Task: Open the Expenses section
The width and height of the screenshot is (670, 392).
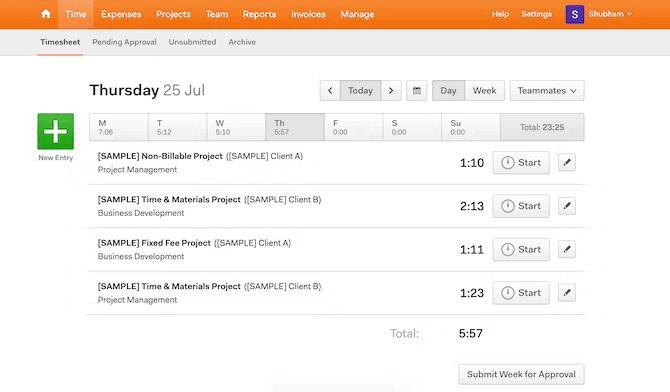Action: (x=121, y=14)
